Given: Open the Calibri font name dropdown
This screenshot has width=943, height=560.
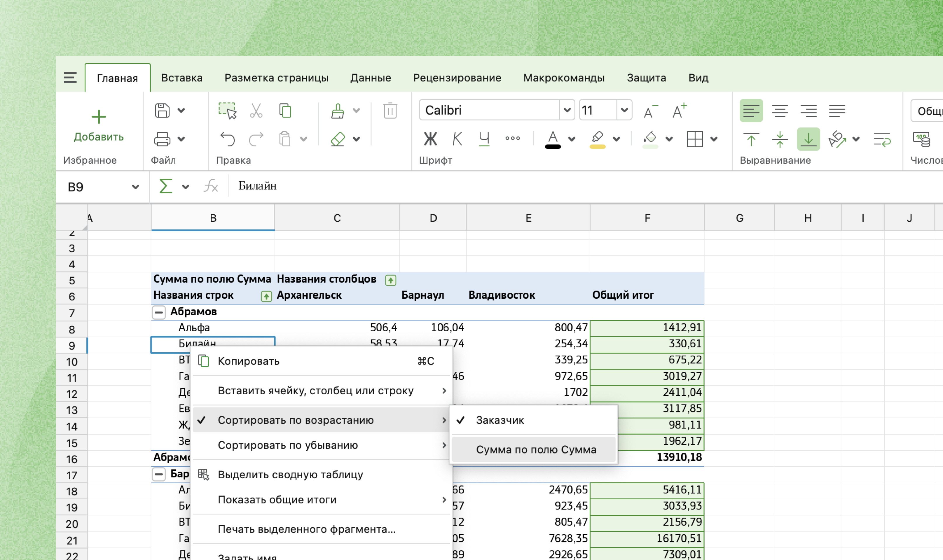Looking at the screenshot, I should click(567, 110).
